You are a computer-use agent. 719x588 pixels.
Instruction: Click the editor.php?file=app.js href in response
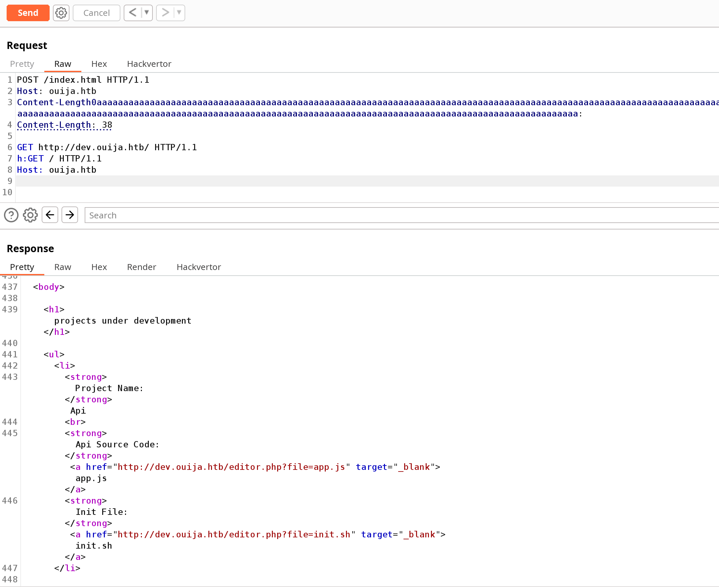(231, 467)
